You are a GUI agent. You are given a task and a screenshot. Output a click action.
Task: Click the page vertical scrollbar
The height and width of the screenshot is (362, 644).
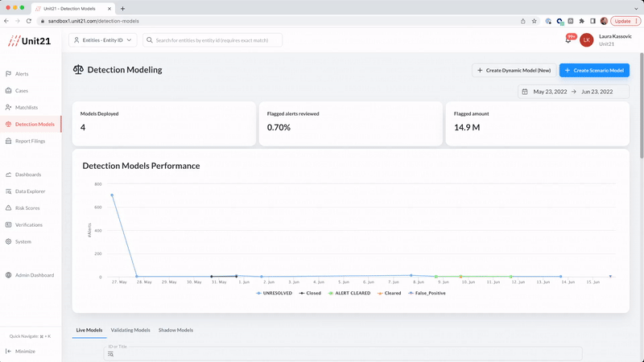[642, 105]
